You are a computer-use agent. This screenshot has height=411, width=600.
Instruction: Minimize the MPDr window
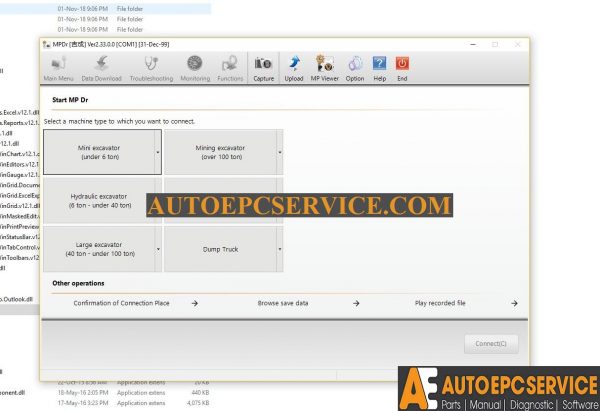click(x=473, y=44)
